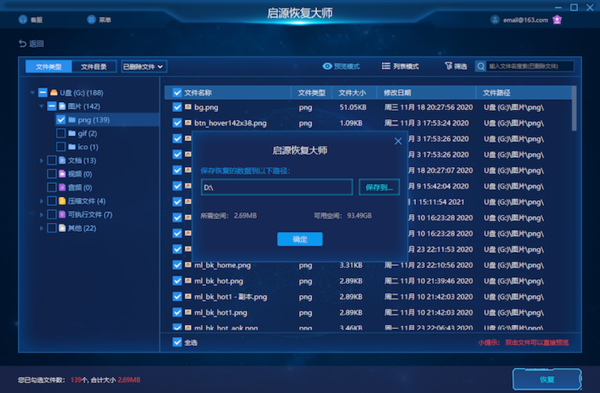Image resolution: width=600 pixels, height=393 pixels.
Task: Open the customer service headset icon
Action: pos(23,19)
